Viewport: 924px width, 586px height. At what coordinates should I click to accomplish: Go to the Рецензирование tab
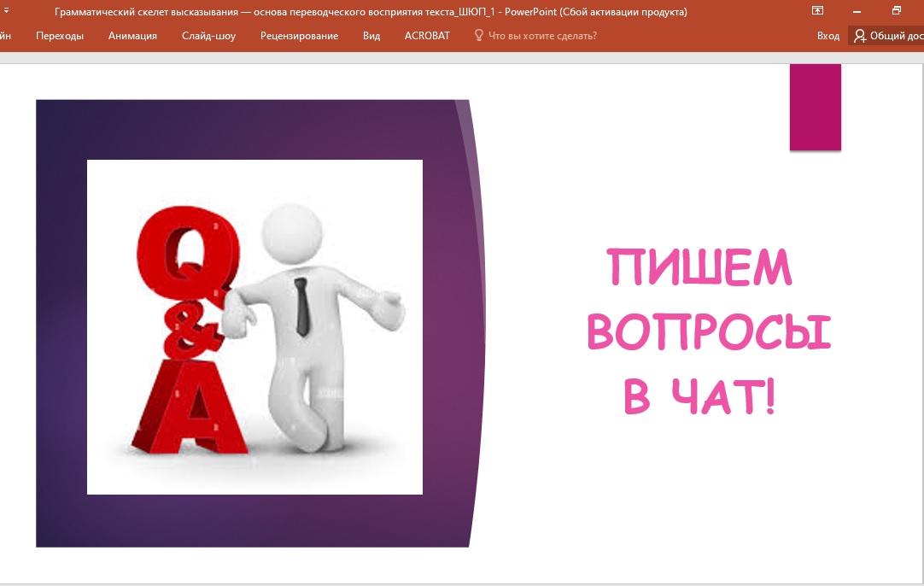[299, 36]
